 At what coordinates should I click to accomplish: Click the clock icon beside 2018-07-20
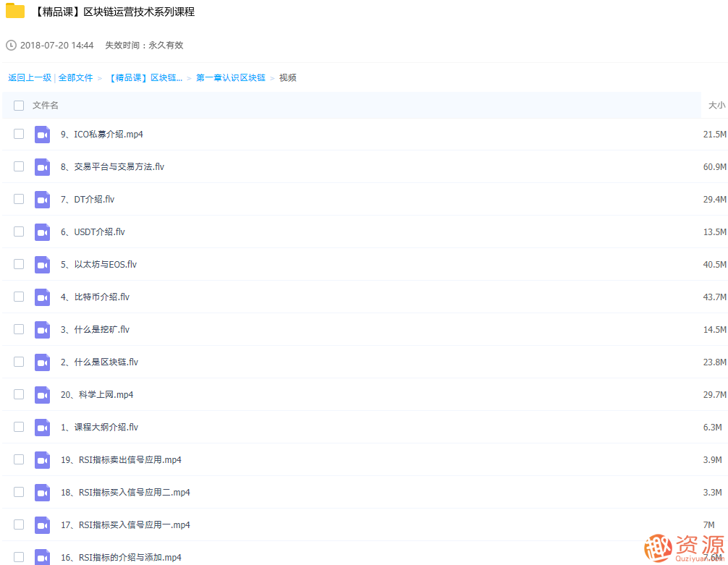(x=11, y=46)
